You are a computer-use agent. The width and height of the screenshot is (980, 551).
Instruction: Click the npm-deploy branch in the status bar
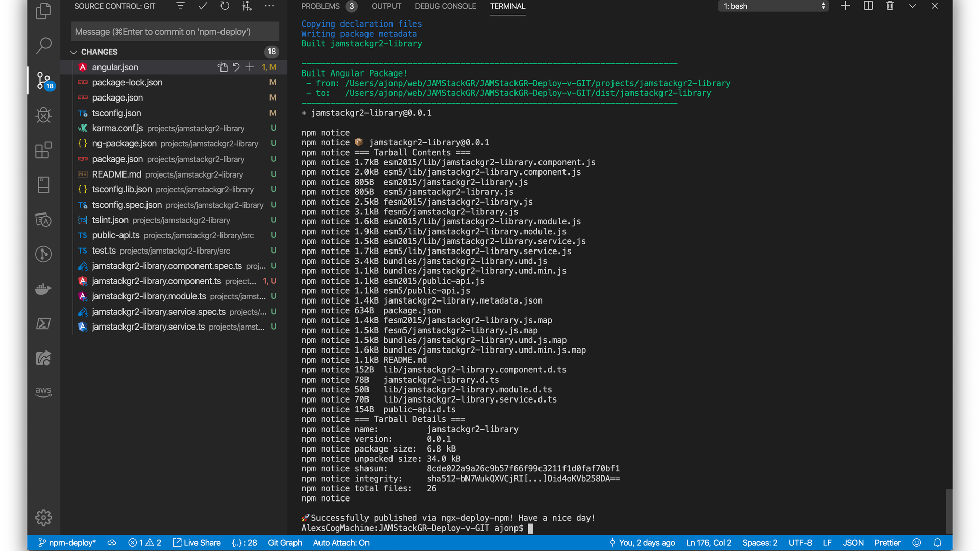pyautogui.click(x=67, y=543)
